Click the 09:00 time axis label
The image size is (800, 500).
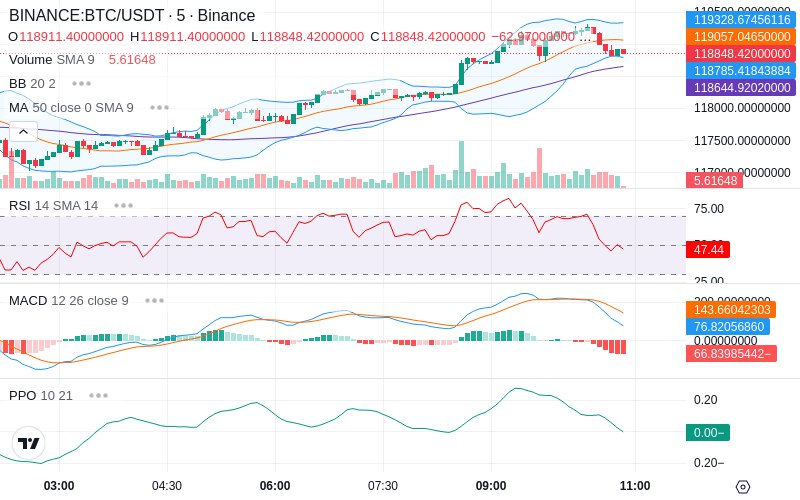[x=491, y=486]
